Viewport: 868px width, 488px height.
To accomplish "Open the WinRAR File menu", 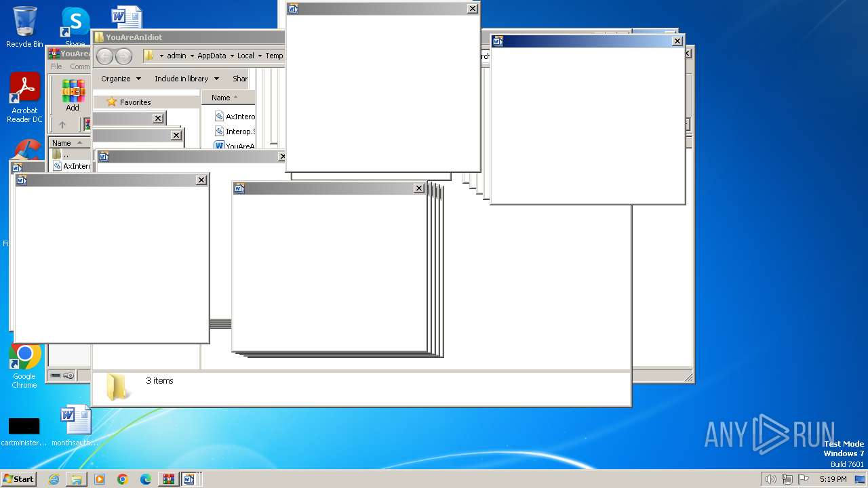I will tap(56, 66).
